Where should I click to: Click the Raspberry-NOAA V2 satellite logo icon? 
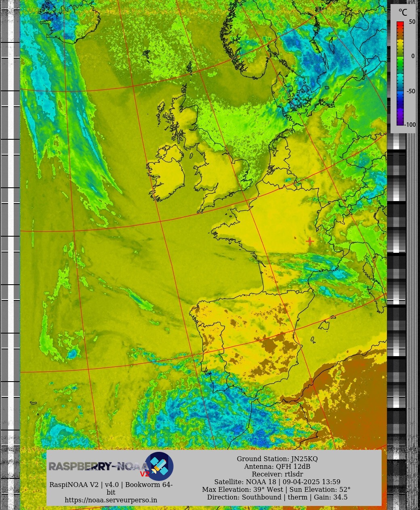[159, 466]
